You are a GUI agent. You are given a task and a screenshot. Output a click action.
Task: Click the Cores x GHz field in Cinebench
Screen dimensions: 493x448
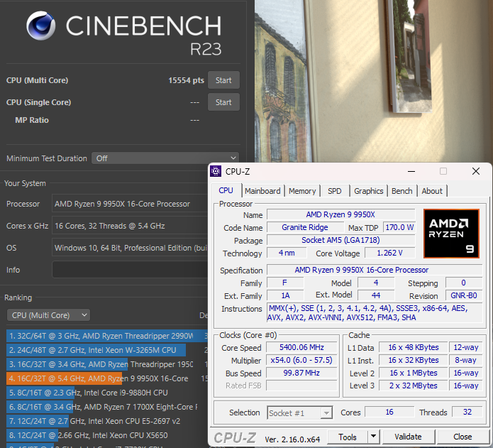click(x=130, y=226)
